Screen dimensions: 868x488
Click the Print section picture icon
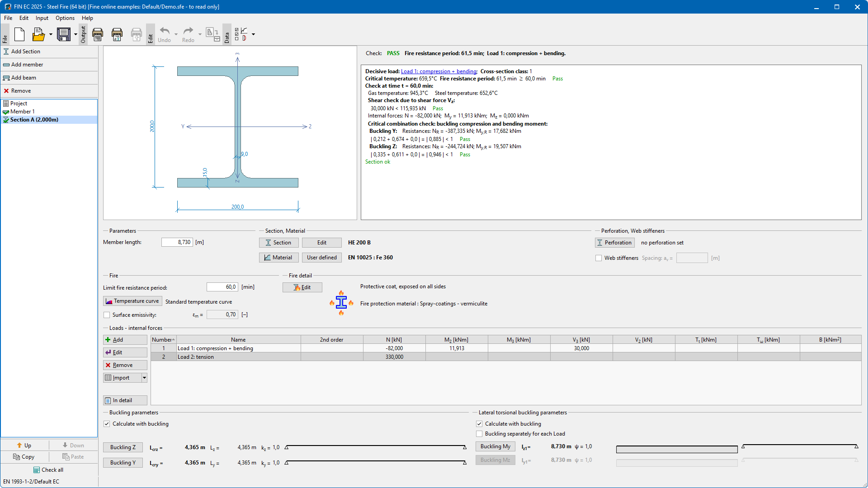coord(117,34)
